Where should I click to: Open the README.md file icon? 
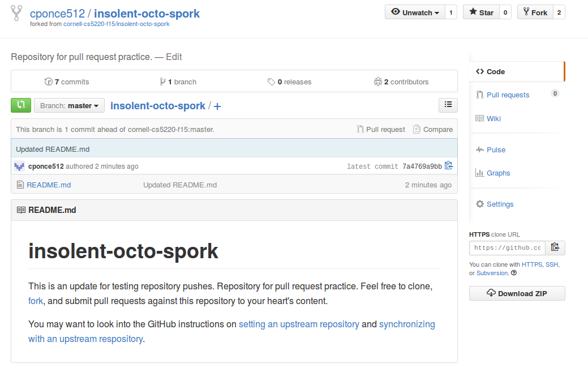20,185
